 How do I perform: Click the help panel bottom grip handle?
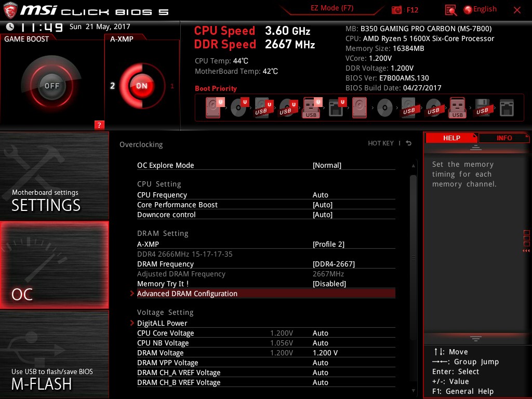pos(476,339)
